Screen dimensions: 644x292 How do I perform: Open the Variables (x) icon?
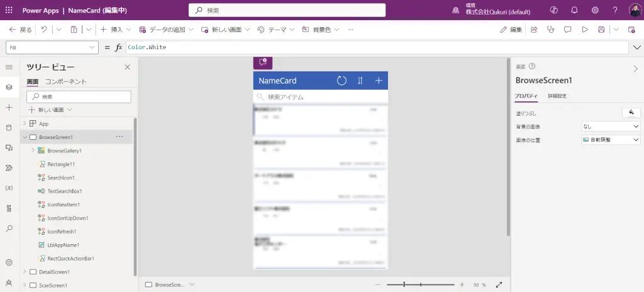click(x=9, y=188)
